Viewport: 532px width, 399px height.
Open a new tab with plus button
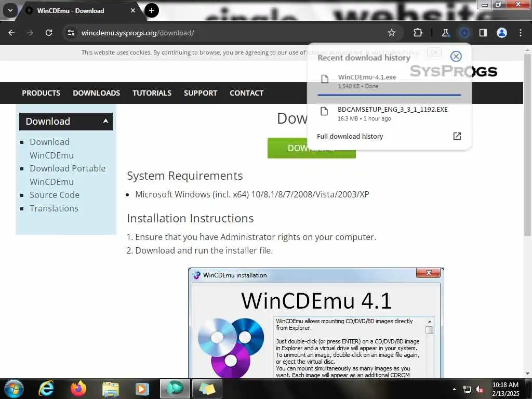[x=152, y=10]
